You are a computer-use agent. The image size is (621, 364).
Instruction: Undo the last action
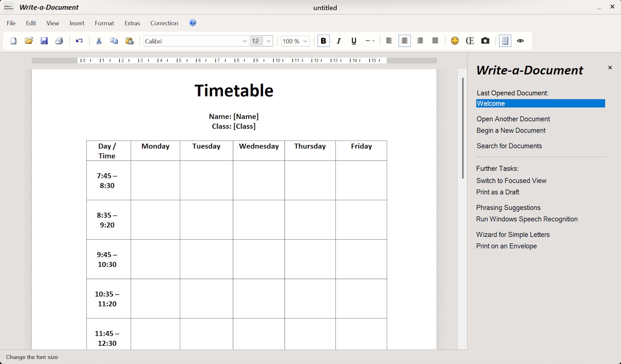tap(79, 41)
